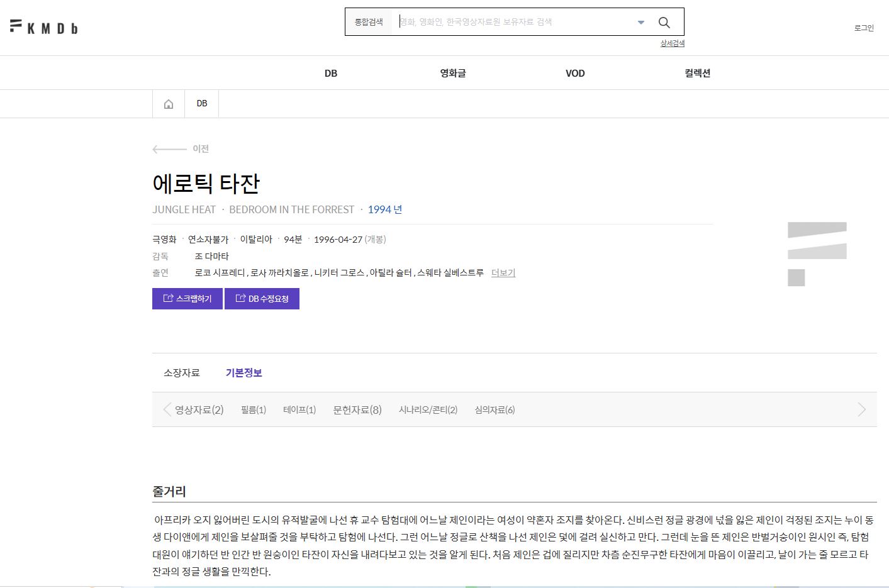Expand cast list with 더보기

[x=503, y=273]
